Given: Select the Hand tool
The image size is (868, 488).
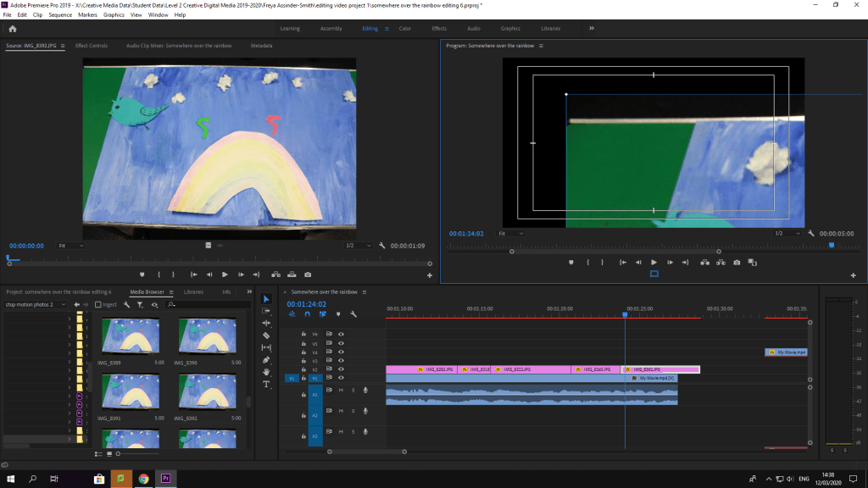Looking at the screenshot, I should tap(266, 372).
